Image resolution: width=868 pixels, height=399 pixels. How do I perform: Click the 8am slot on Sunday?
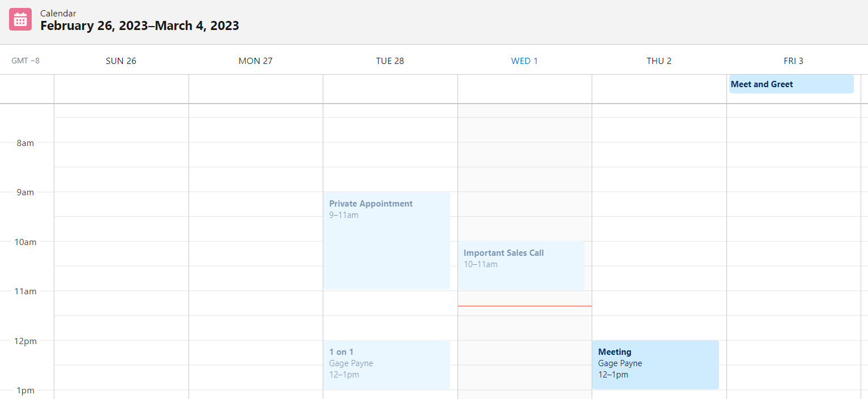coord(121,155)
